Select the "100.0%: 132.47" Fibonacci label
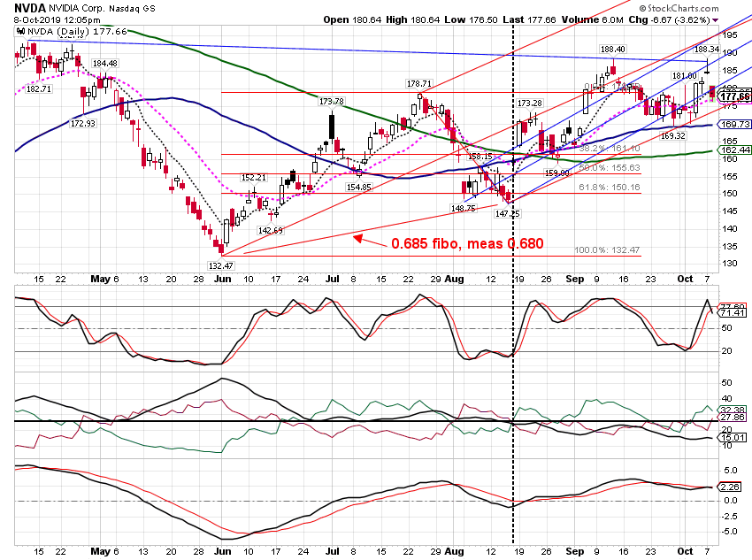The width and height of the screenshot is (752, 560). pyautogui.click(x=607, y=250)
